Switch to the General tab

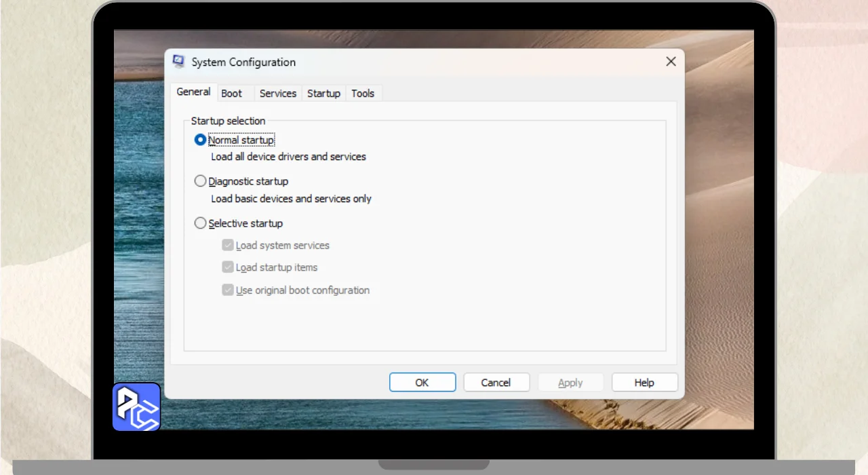193,92
